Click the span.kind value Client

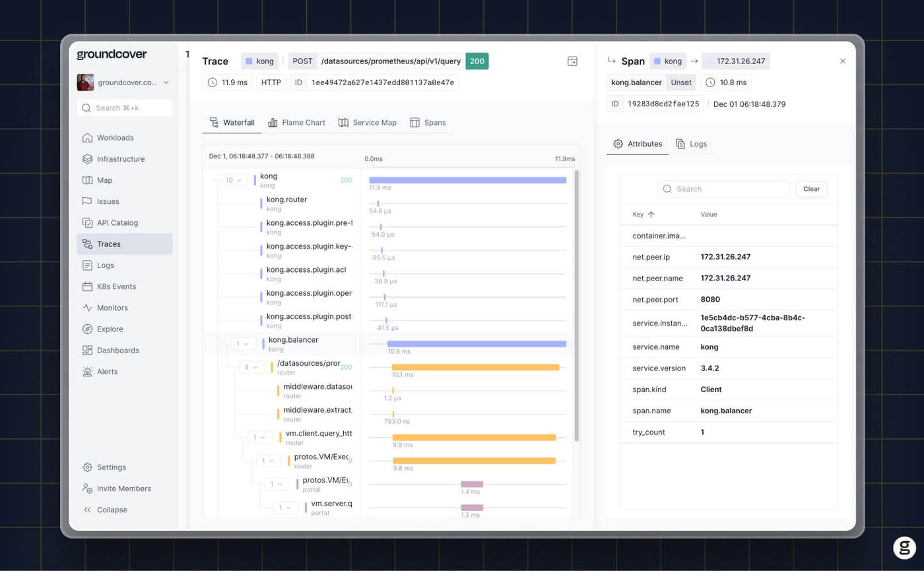711,389
